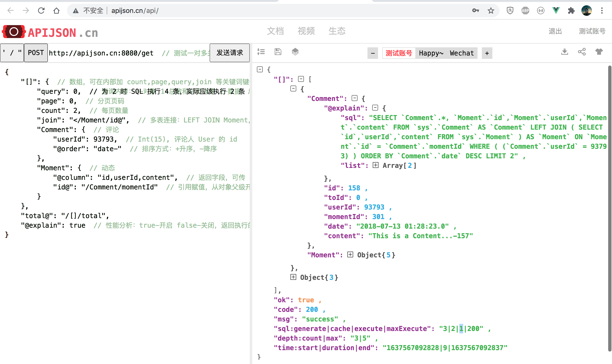Switch to the Wechat account tab
Image resolution: width=612 pixels, height=364 pixels.
click(462, 53)
